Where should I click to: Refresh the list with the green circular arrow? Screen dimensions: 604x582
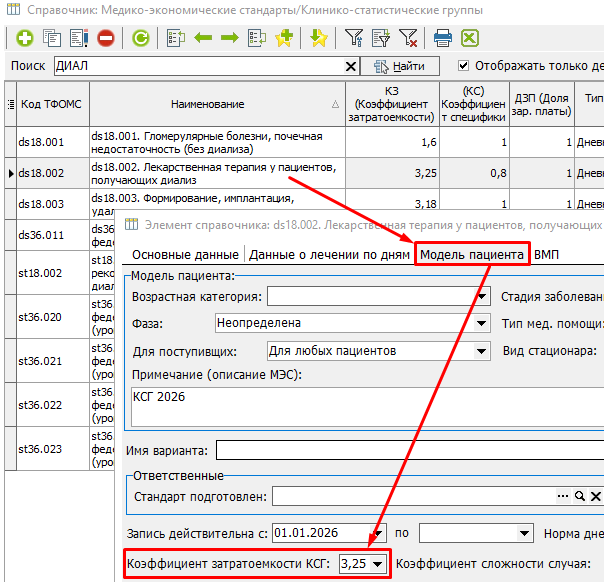coord(141,38)
